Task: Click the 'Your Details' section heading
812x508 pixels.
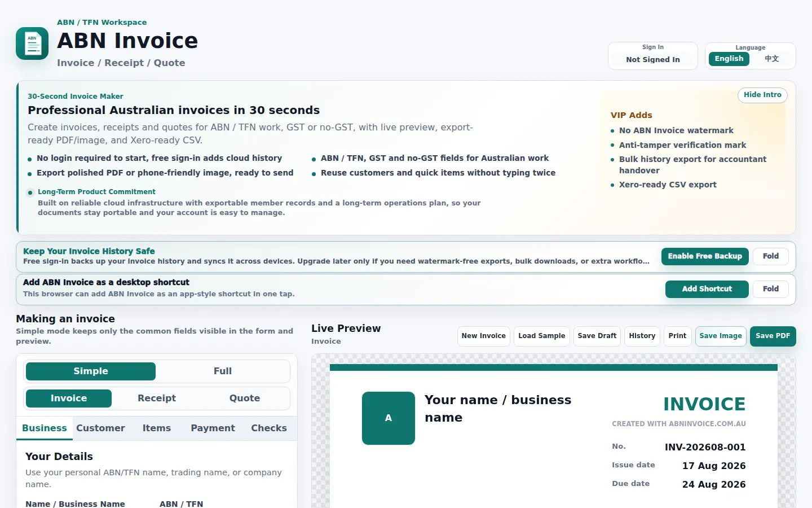Action: coord(59,457)
